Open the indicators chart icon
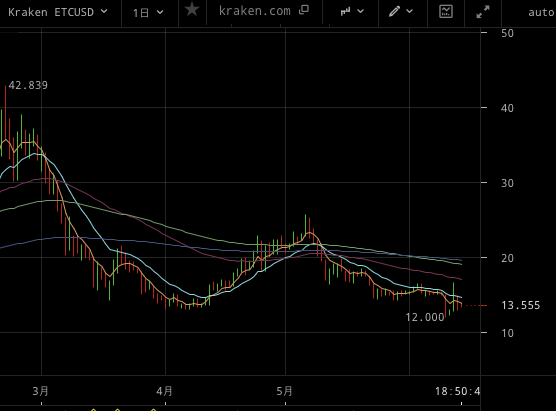The image size is (556, 411). (x=446, y=11)
